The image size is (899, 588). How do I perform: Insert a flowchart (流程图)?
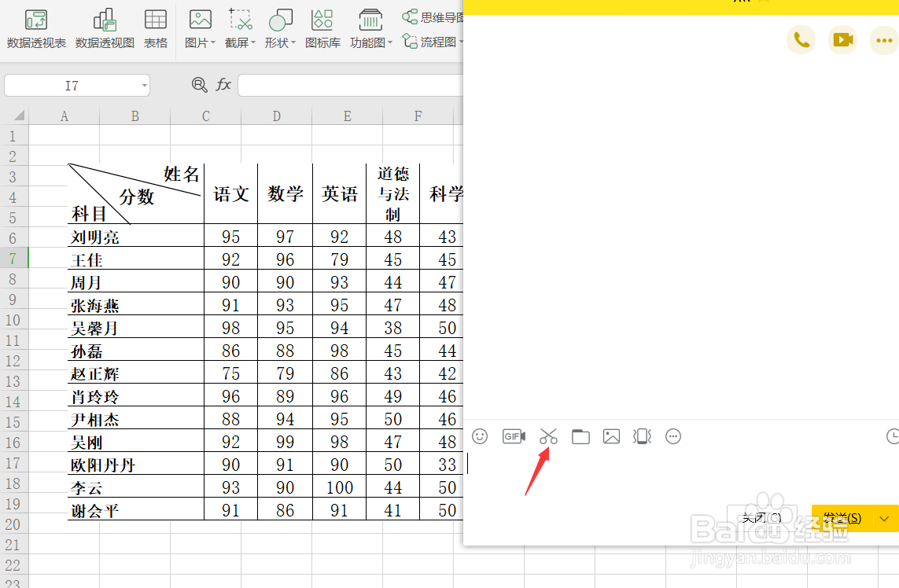[433, 42]
